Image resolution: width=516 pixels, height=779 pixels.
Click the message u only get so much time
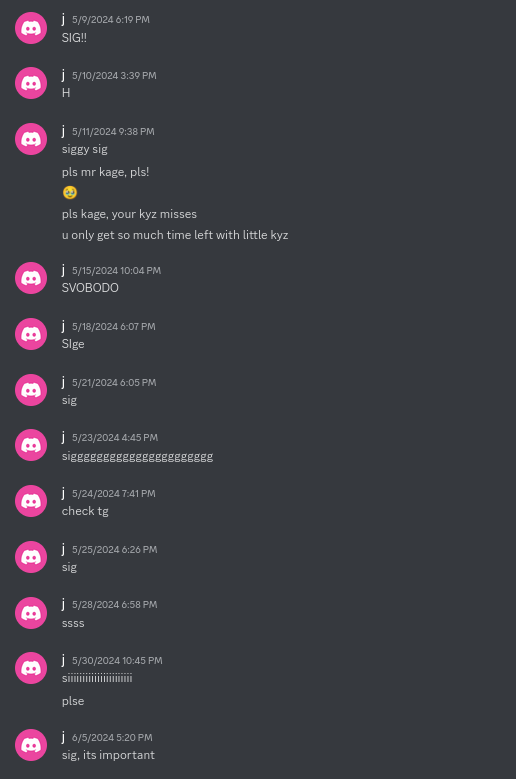click(x=175, y=235)
